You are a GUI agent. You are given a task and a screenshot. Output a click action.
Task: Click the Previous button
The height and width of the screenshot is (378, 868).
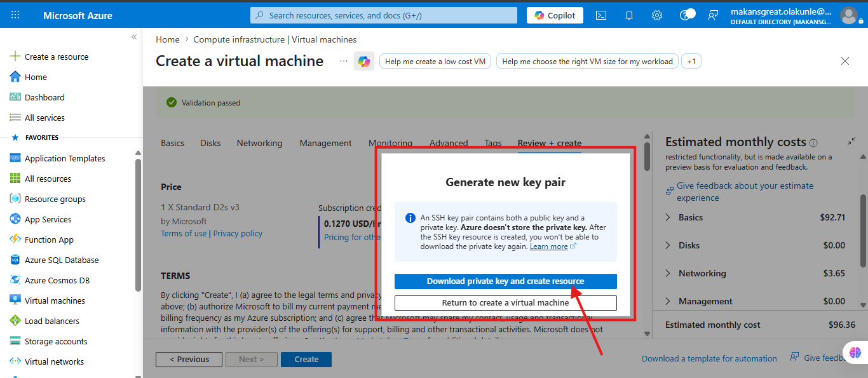189,359
